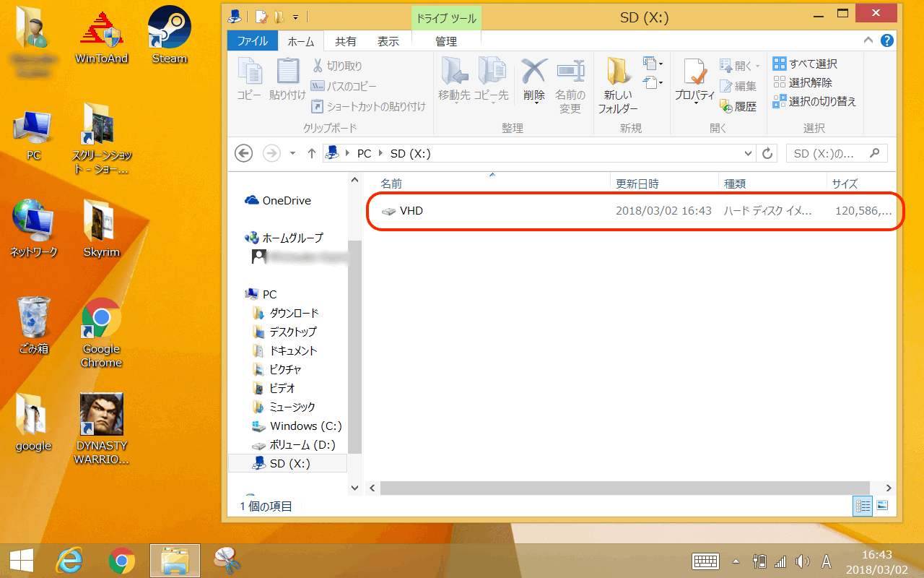Collapse the ribbon with the chevron
Image resolution: width=924 pixels, height=578 pixels.
tap(869, 41)
